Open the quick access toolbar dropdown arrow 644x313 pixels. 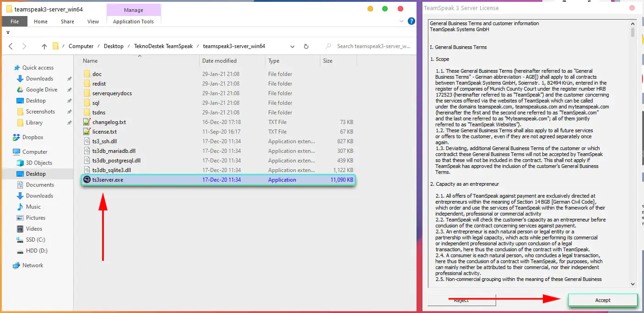point(8,33)
